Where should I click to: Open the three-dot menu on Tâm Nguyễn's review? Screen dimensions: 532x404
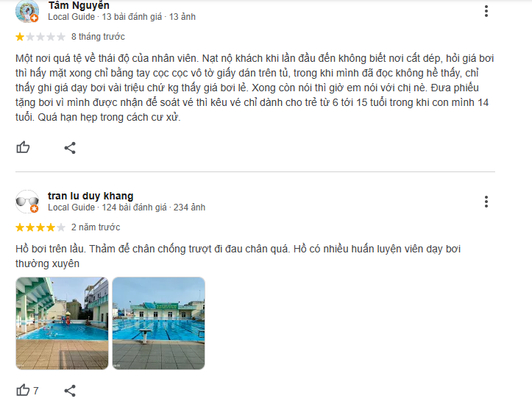(486, 11)
